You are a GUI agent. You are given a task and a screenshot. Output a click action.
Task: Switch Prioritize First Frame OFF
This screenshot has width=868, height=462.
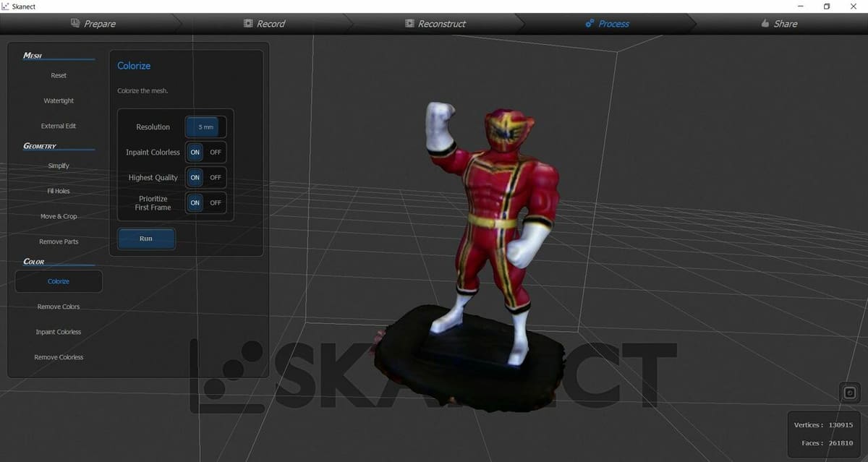[x=216, y=203]
